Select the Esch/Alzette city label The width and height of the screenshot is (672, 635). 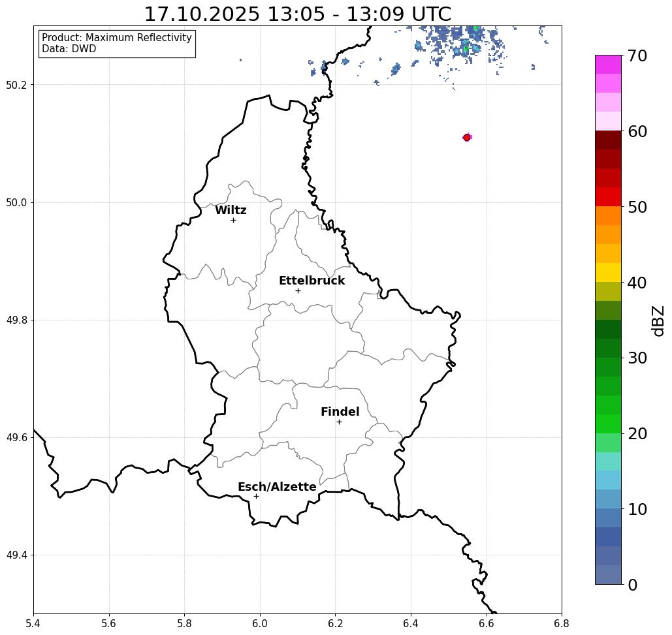(277, 487)
